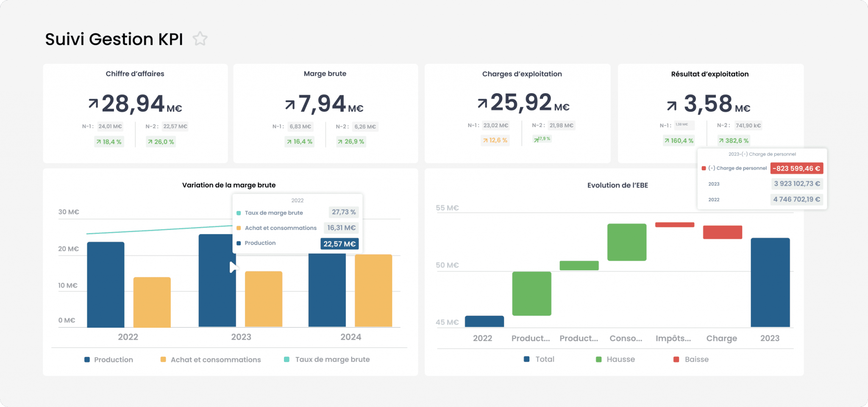Click the arrow icon next to 3,58 M€
Screen dimensions: 868x407
click(x=672, y=105)
